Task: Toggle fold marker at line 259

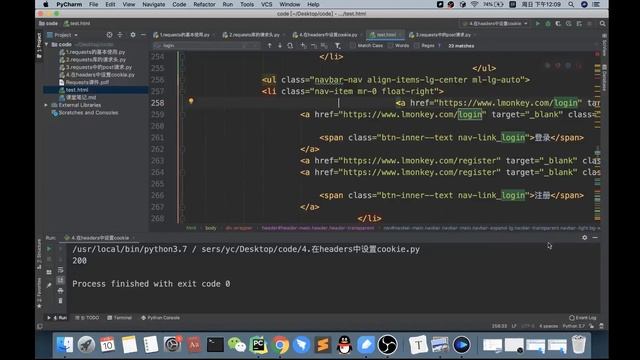Action: (x=182, y=114)
